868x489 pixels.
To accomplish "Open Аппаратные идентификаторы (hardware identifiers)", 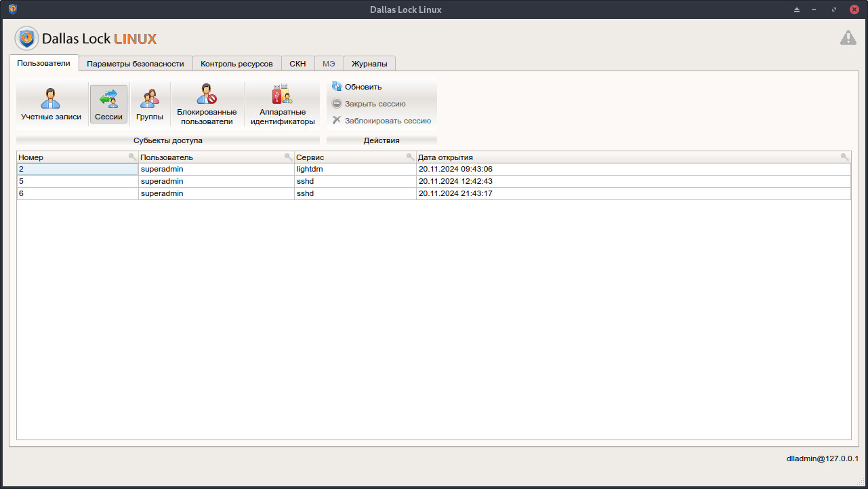I will point(282,103).
